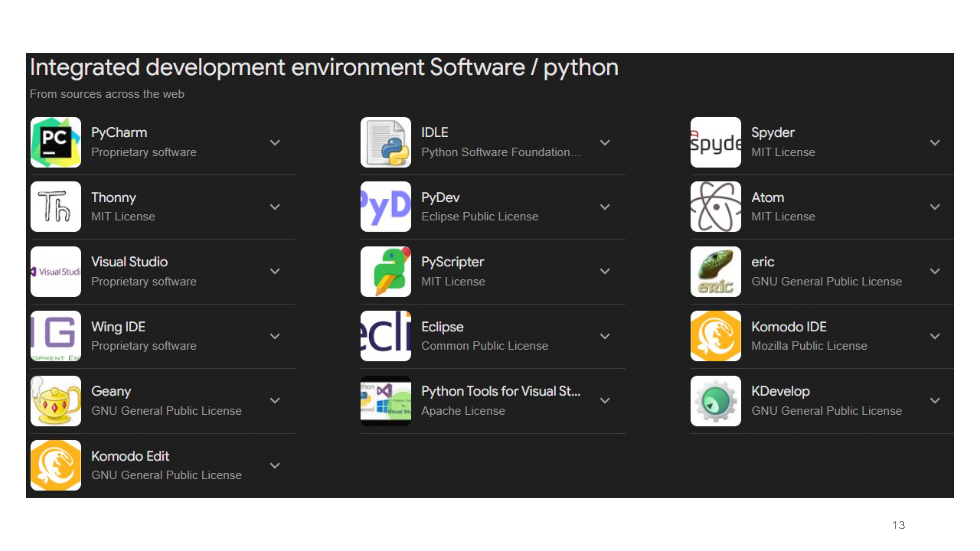980x551 pixels.
Task: Click the 'Integrated development environment Software / python' heading
Action: [324, 68]
